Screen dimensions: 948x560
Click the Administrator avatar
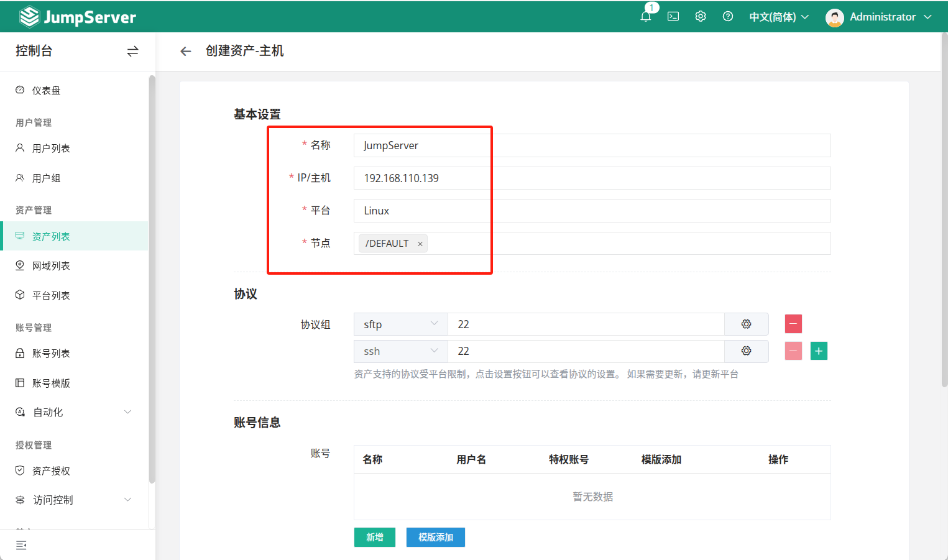tap(834, 17)
